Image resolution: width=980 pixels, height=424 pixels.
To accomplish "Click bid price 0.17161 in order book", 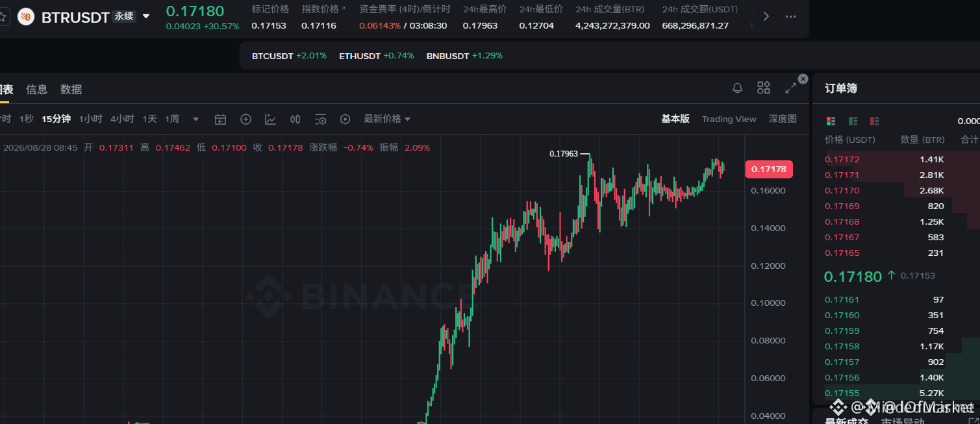I will pos(842,299).
